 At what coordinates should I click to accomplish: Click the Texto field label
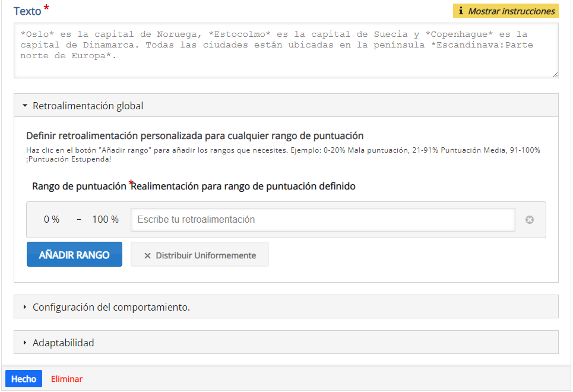pyautogui.click(x=27, y=11)
